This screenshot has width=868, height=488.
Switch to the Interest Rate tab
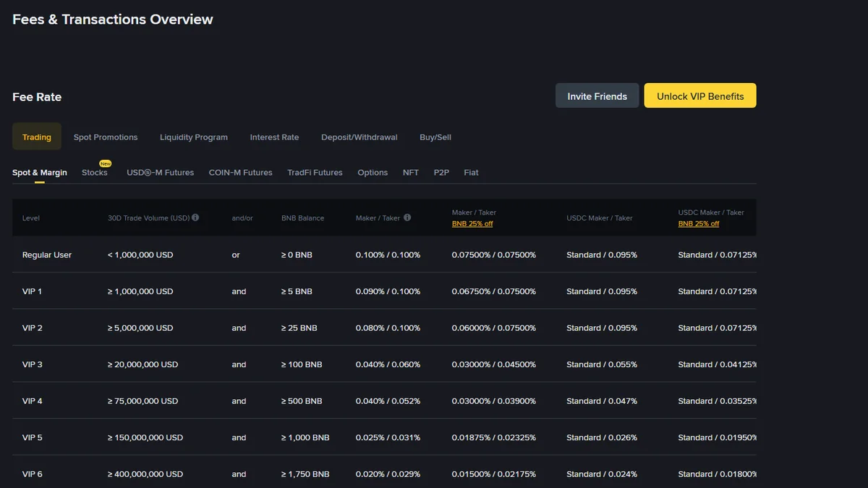coord(274,137)
